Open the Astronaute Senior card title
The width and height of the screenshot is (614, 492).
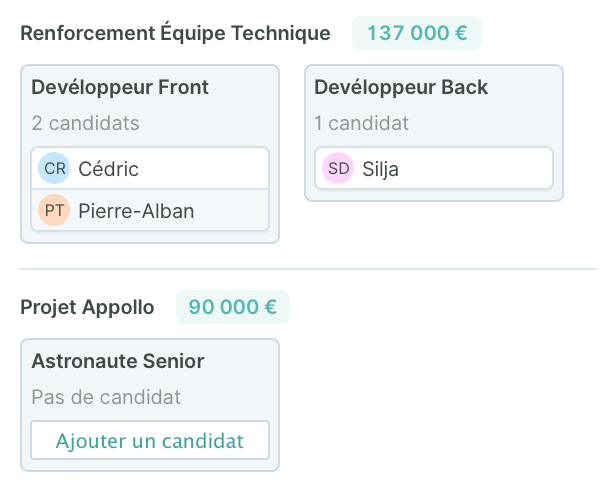point(118,361)
